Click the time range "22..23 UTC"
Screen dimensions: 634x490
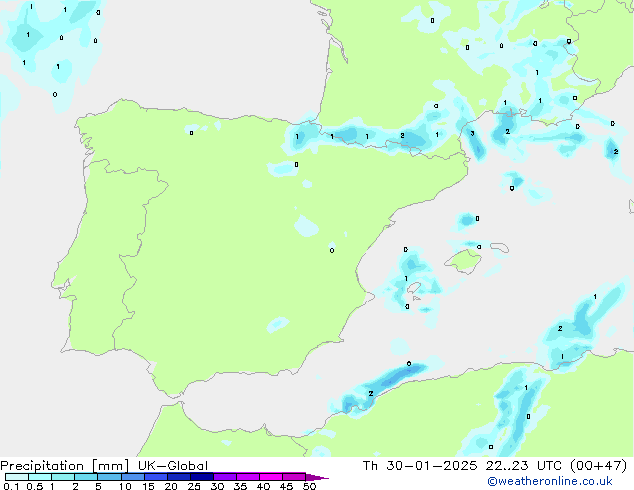pyautogui.click(x=524, y=466)
